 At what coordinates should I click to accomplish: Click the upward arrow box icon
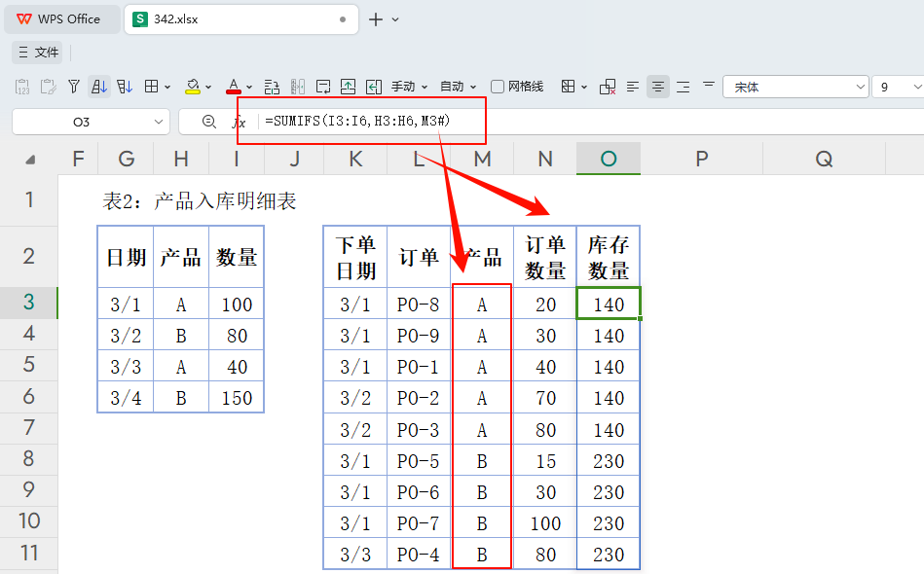coord(349,88)
